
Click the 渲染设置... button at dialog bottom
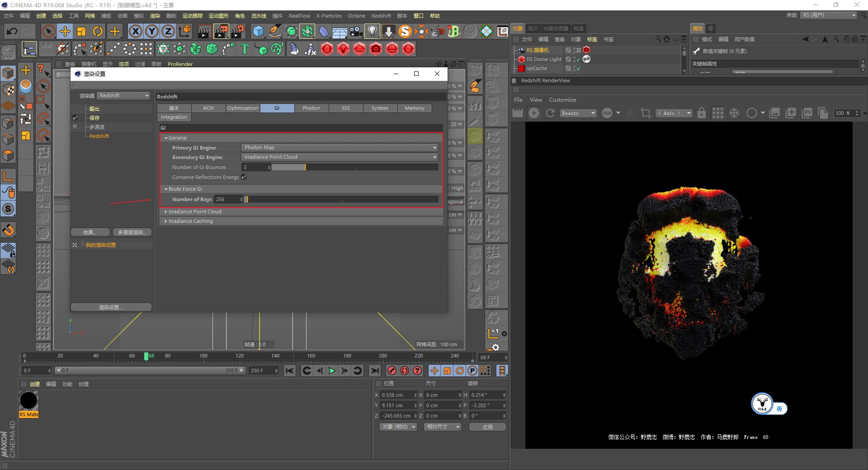[111, 307]
